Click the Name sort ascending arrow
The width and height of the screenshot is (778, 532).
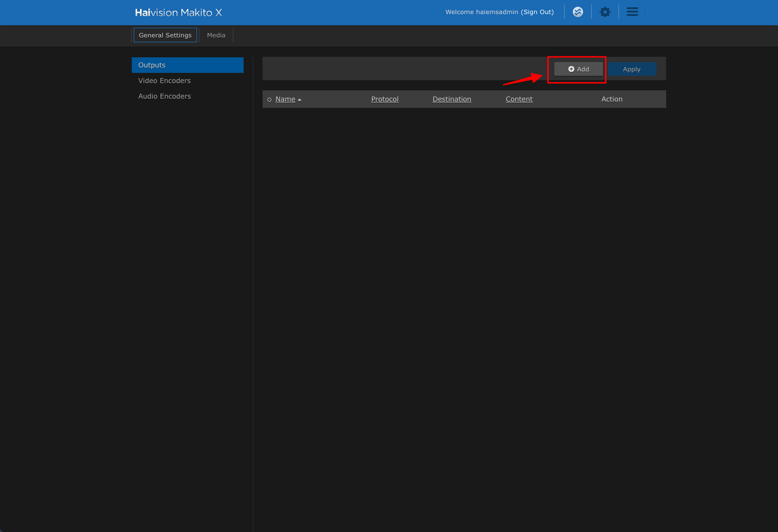pyautogui.click(x=300, y=100)
